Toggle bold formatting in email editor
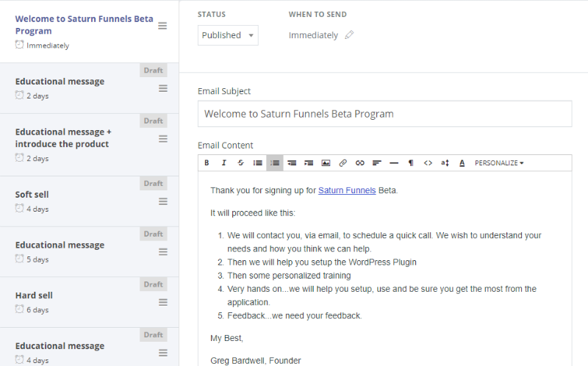 click(207, 162)
